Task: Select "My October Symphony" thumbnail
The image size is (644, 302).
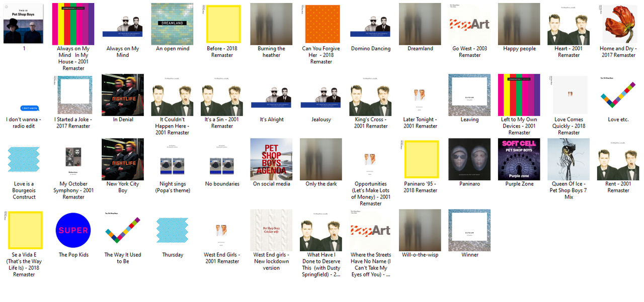Action: click(73, 159)
